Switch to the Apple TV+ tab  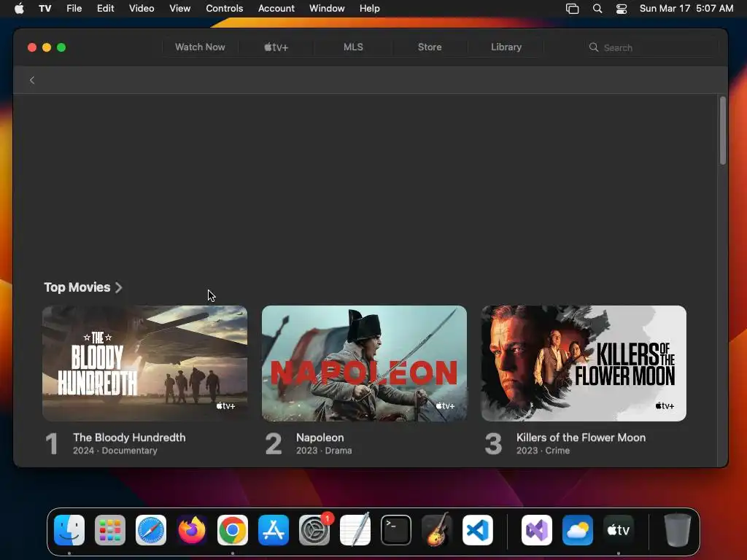[276, 47]
